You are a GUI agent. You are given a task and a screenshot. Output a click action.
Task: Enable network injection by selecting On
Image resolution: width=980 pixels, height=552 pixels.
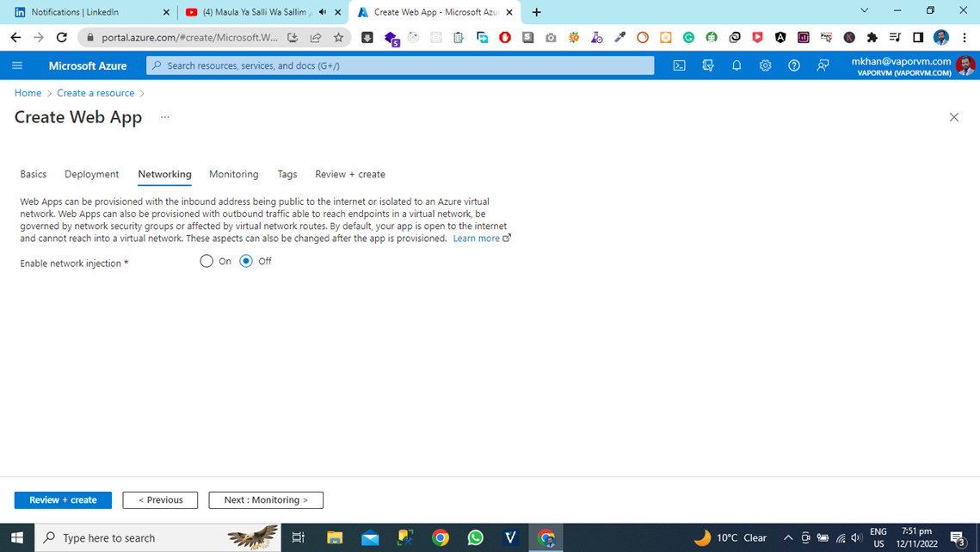[x=206, y=261]
